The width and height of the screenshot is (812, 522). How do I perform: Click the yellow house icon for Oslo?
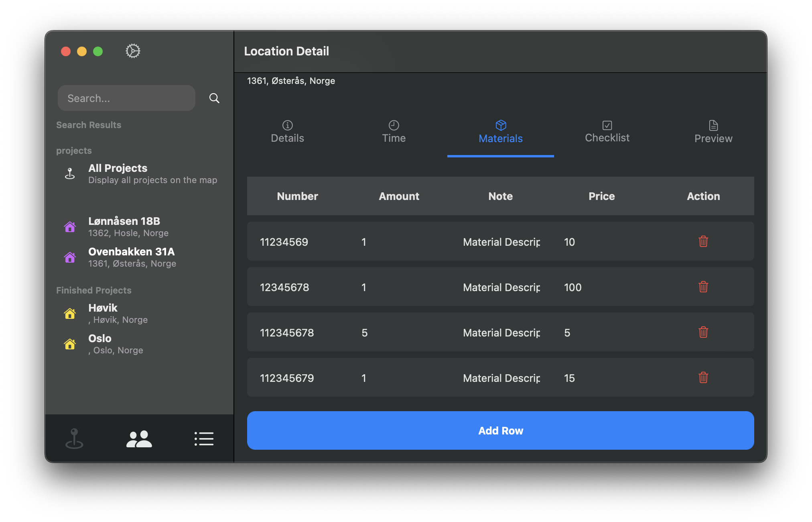[70, 344]
